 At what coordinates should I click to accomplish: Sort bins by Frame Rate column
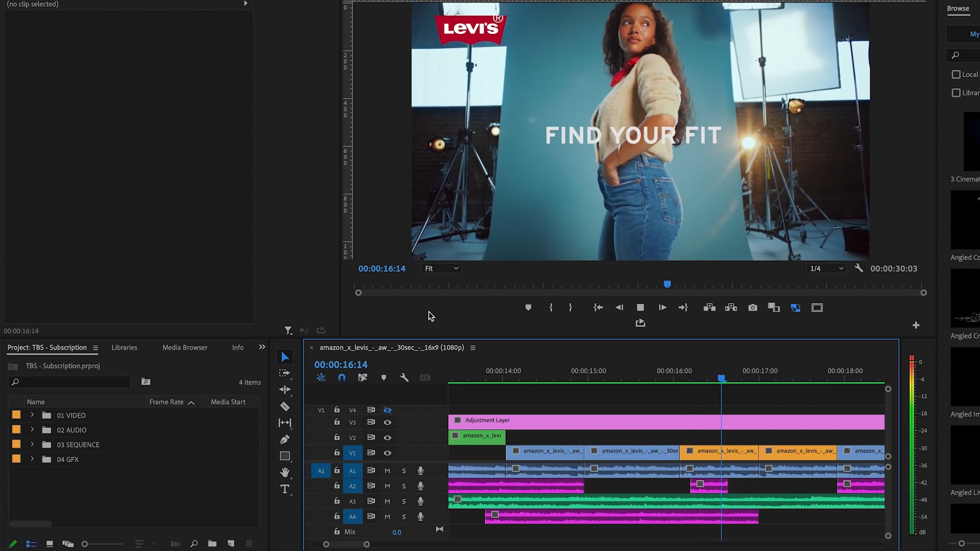tap(166, 402)
